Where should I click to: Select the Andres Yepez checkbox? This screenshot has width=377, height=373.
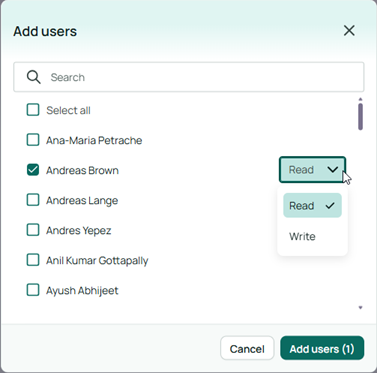(x=33, y=230)
